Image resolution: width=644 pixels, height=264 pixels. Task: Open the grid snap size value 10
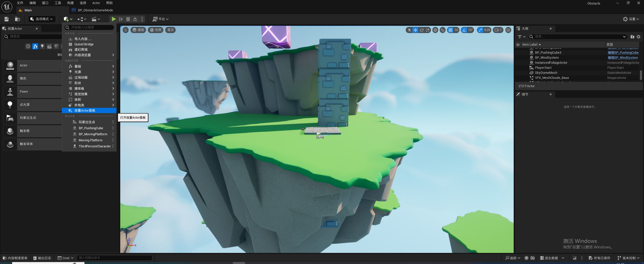[x=456, y=30]
